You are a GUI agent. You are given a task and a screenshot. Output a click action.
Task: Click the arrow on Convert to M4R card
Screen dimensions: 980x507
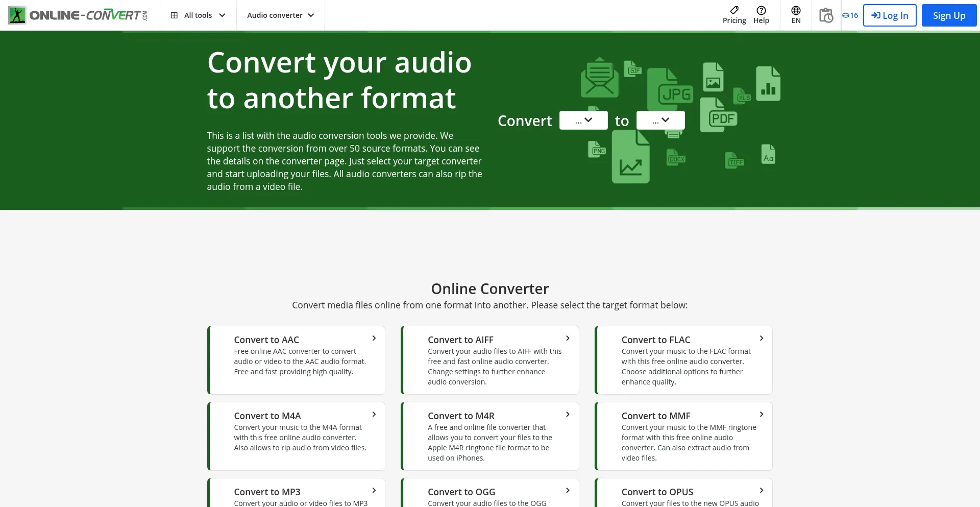pyautogui.click(x=568, y=414)
